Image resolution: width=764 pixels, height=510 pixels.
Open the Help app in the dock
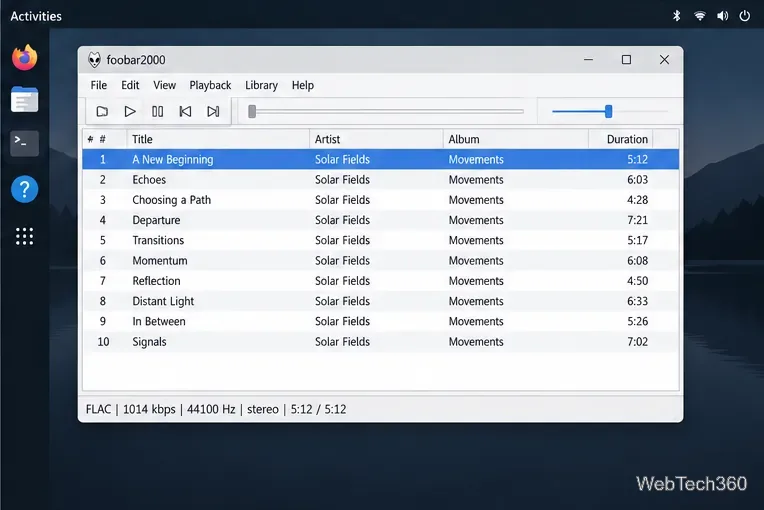(x=24, y=189)
